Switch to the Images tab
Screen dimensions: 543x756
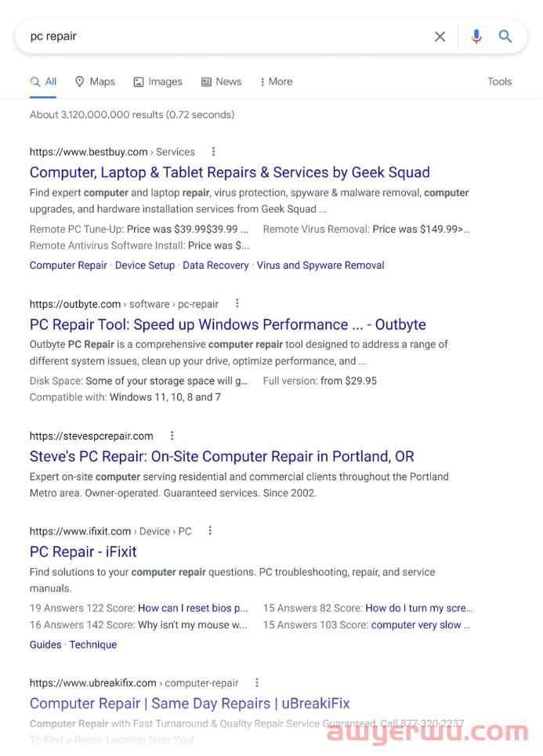pyautogui.click(x=157, y=81)
